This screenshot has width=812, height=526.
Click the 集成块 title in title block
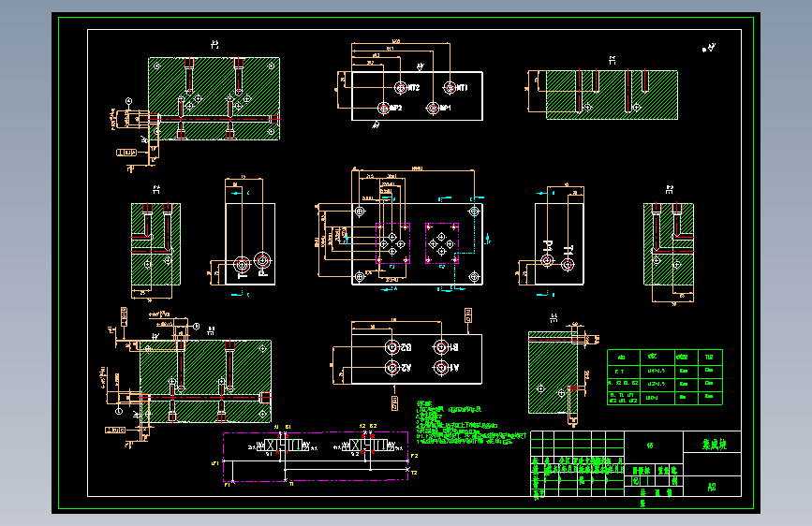[x=714, y=445]
